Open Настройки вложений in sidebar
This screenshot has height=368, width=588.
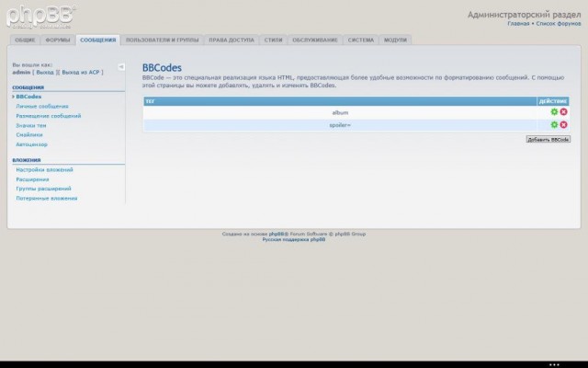(x=44, y=170)
